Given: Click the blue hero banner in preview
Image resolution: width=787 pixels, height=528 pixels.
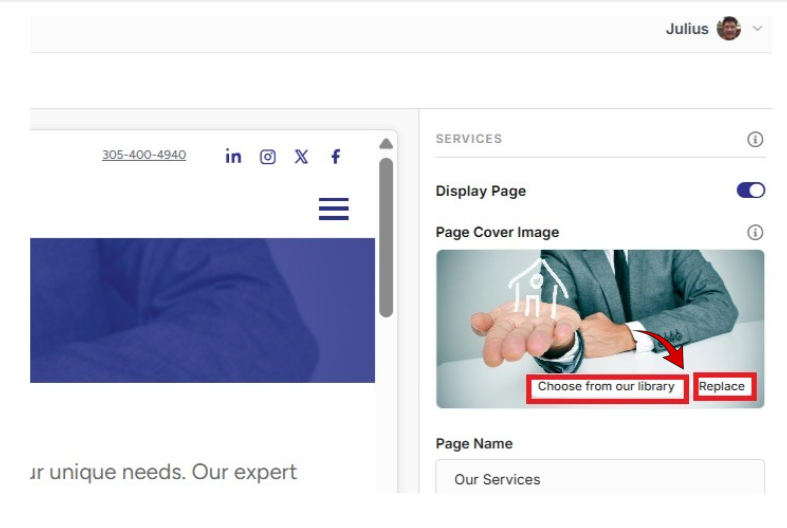Looking at the screenshot, I should coord(202,310).
